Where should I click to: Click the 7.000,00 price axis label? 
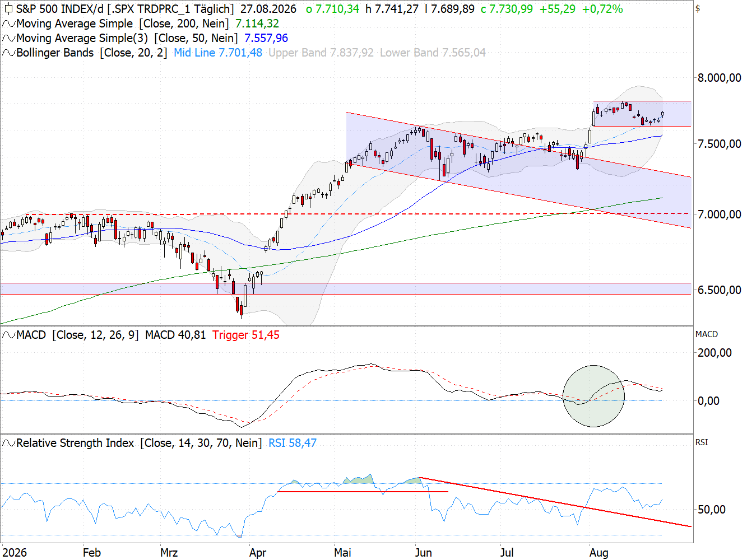[720, 214]
